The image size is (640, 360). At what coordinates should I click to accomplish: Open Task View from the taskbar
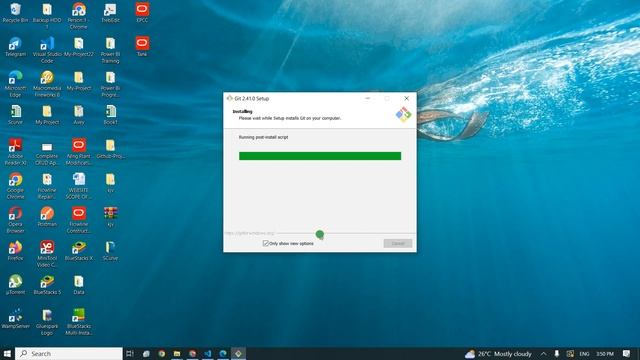[130, 353]
